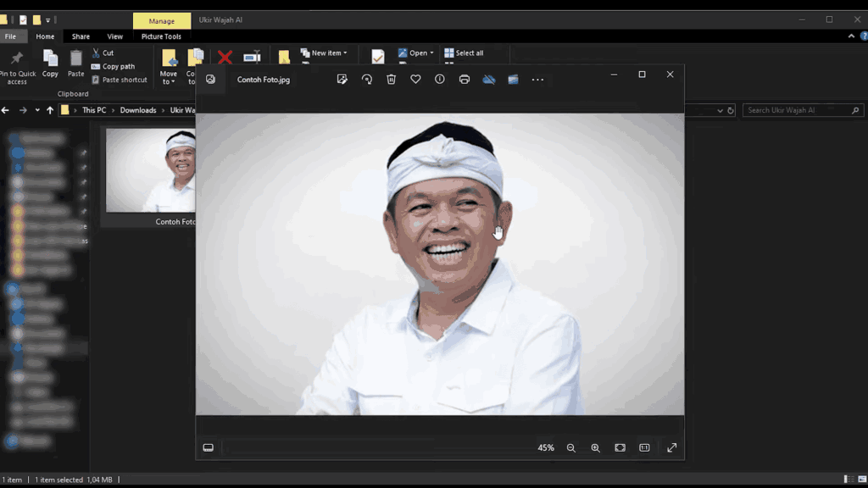Screen dimensions: 868x488
Task: Maximize the Photos window
Action: (643, 75)
